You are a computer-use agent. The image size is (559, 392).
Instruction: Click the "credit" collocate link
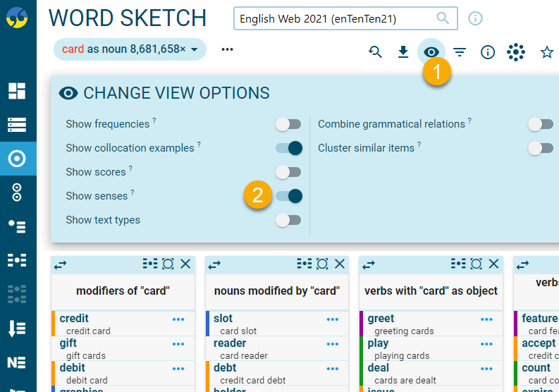click(74, 319)
